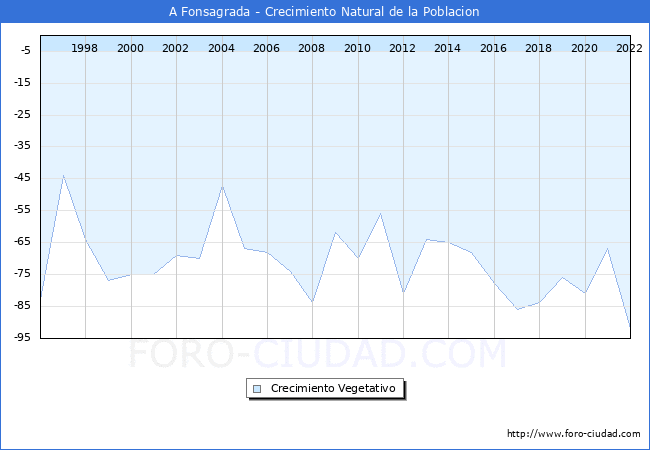Click the -65 y-axis value
The image size is (650, 450).
pyautogui.click(x=22, y=242)
